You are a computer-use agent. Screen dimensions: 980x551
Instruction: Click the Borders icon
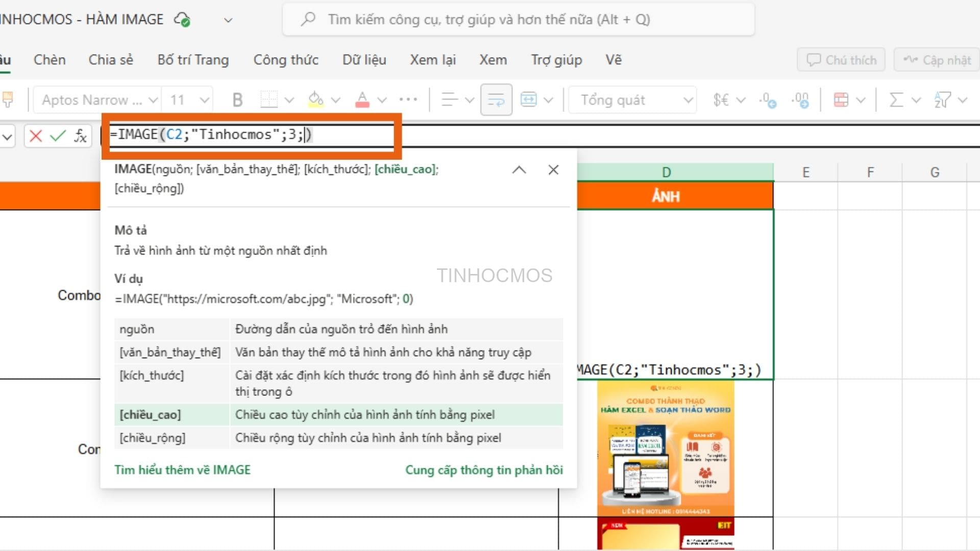269,100
